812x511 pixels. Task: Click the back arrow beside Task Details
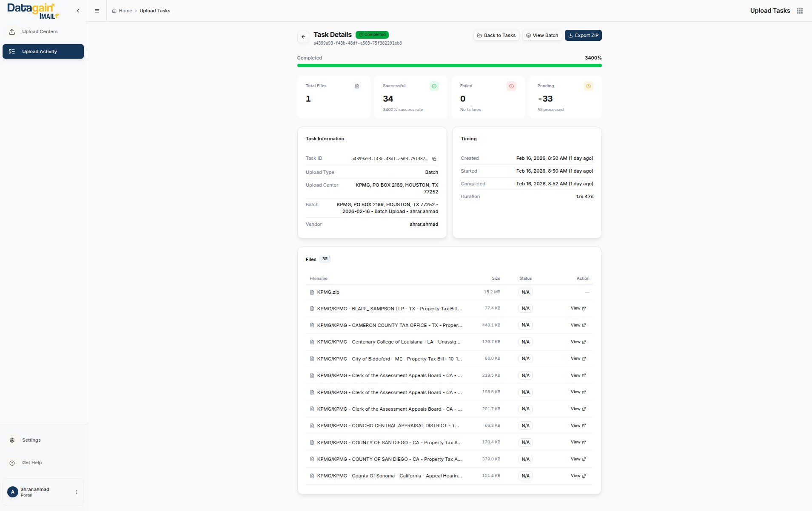coord(303,37)
